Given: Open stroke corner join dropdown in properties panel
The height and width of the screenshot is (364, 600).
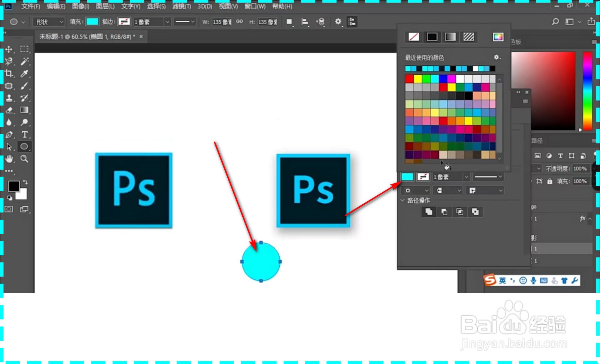Looking at the screenshot, I should pos(485,190).
